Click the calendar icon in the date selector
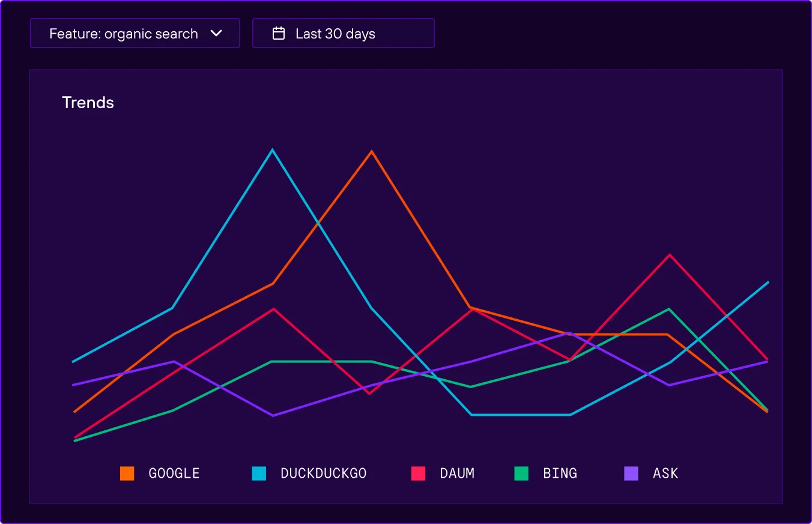The width and height of the screenshot is (812, 524). click(x=278, y=33)
